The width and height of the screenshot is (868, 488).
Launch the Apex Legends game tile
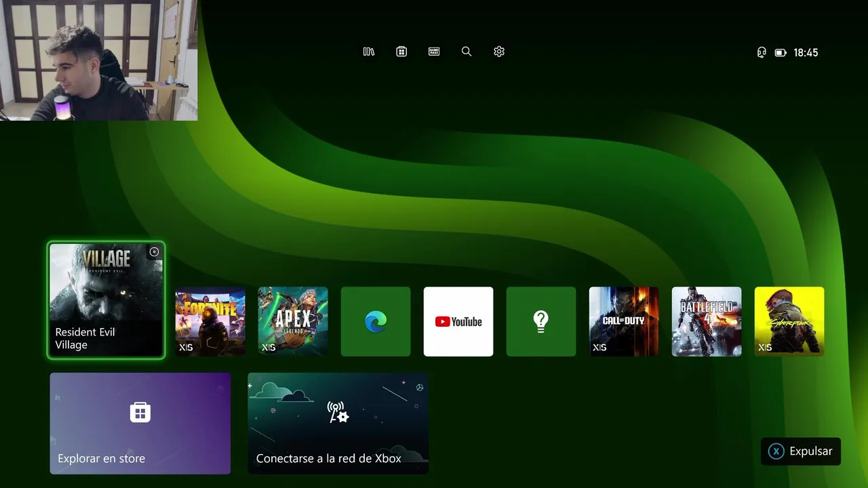(293, 321)
